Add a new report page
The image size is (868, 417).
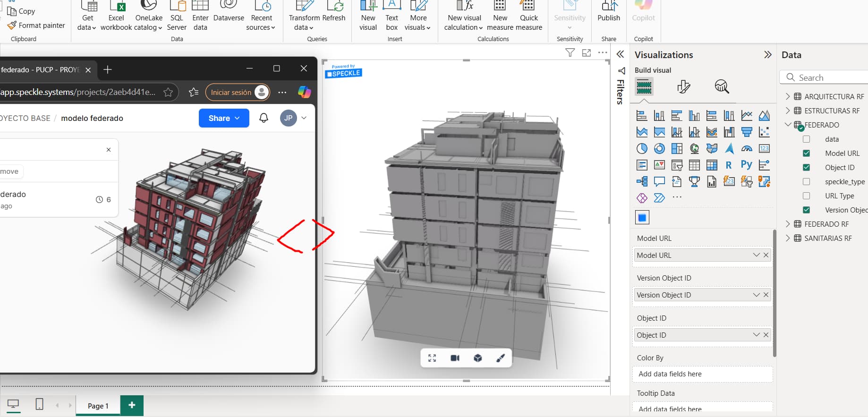[x=132, y=405]
